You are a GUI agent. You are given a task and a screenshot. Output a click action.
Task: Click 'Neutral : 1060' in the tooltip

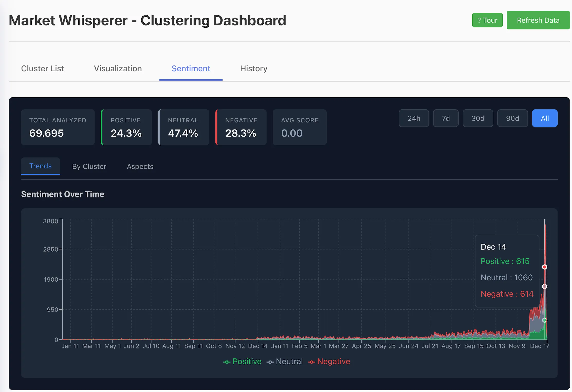(x=507, y=278)
